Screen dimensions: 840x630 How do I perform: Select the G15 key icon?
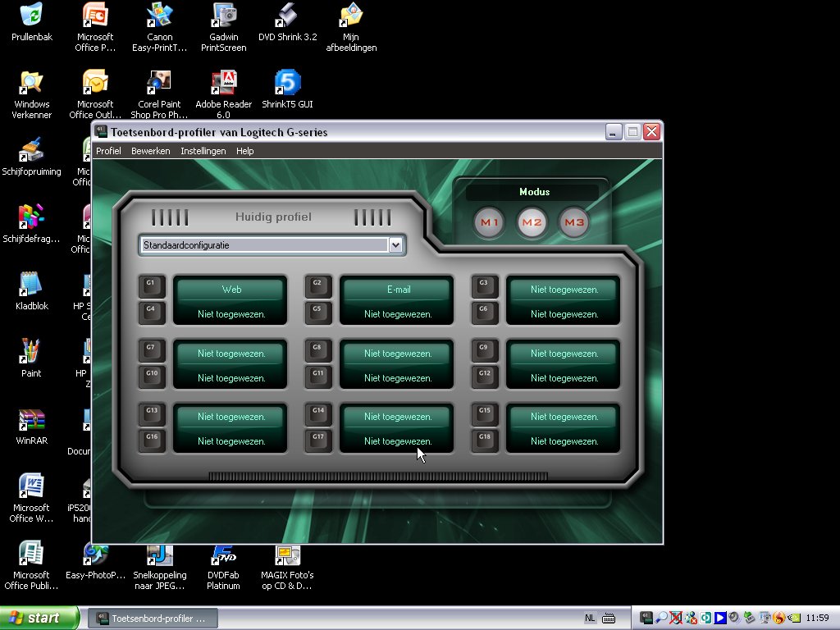[x=484, y=414]
